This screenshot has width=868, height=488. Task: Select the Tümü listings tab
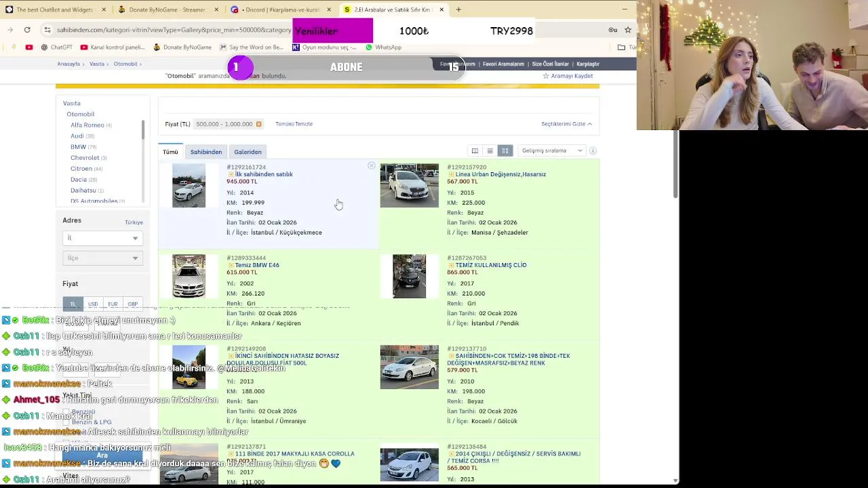170,152
